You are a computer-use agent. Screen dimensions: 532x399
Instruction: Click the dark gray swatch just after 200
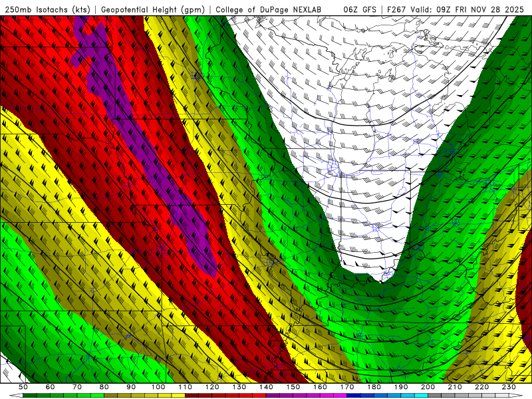435,395
